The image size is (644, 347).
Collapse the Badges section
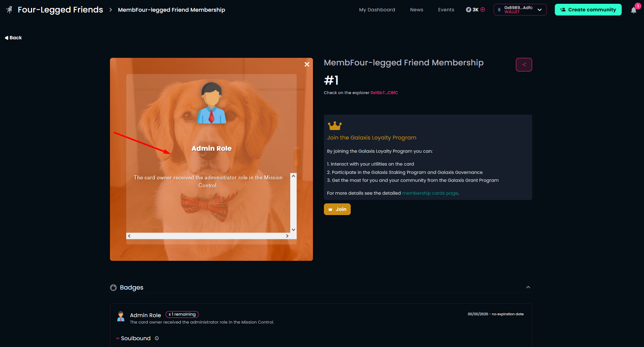(x=528, y=287)
